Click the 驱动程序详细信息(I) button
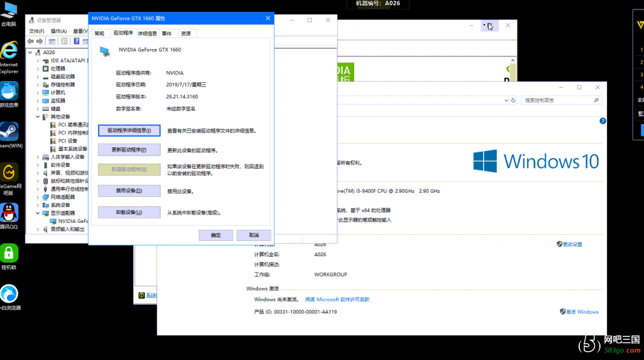 pyautogui.click(x=129, y=130)
